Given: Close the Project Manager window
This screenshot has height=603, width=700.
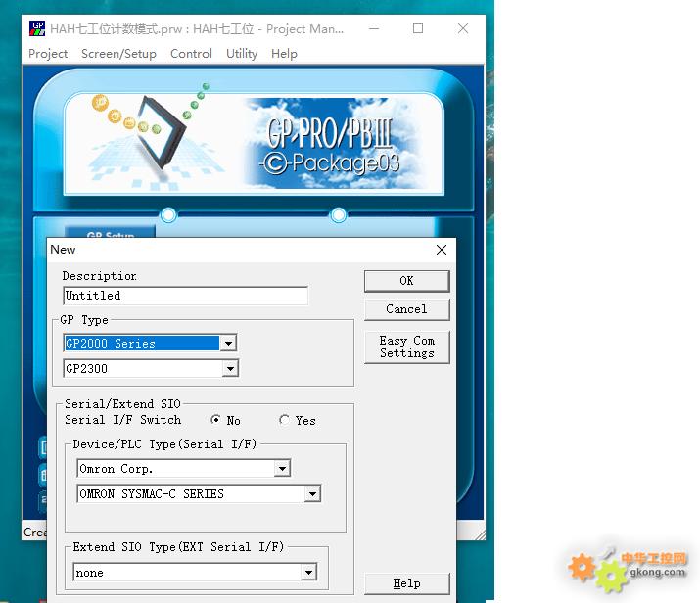Looking at the screenshot, I should (x=463, y=29).
